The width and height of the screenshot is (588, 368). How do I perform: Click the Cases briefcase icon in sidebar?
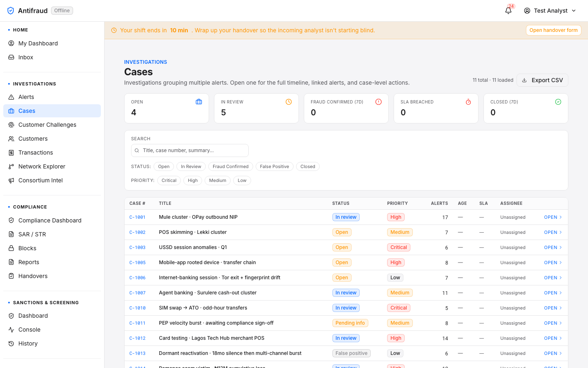click(x=11, y=111)
